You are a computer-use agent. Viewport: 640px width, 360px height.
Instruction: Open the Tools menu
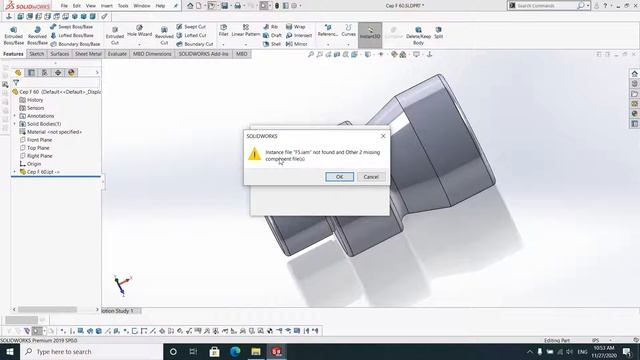point(123,6)
